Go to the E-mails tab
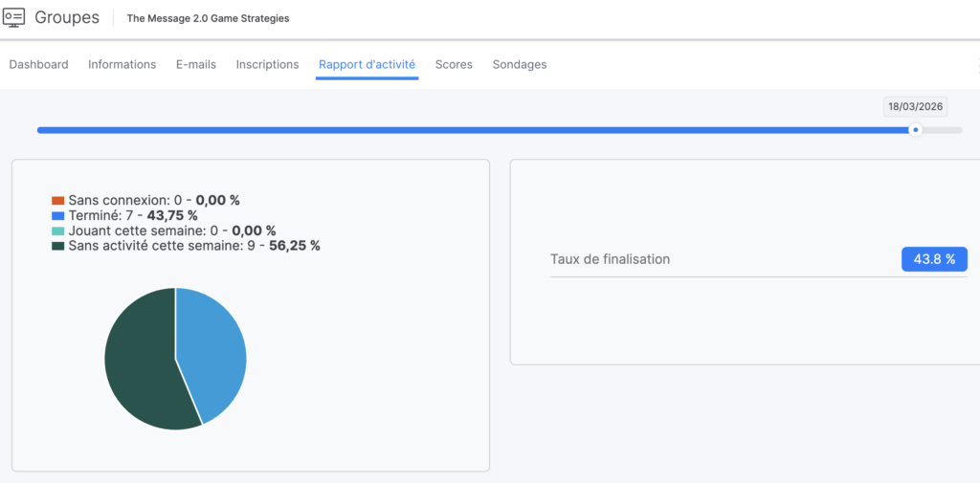This screenshot has width=980, height=483. coord(196,64)
